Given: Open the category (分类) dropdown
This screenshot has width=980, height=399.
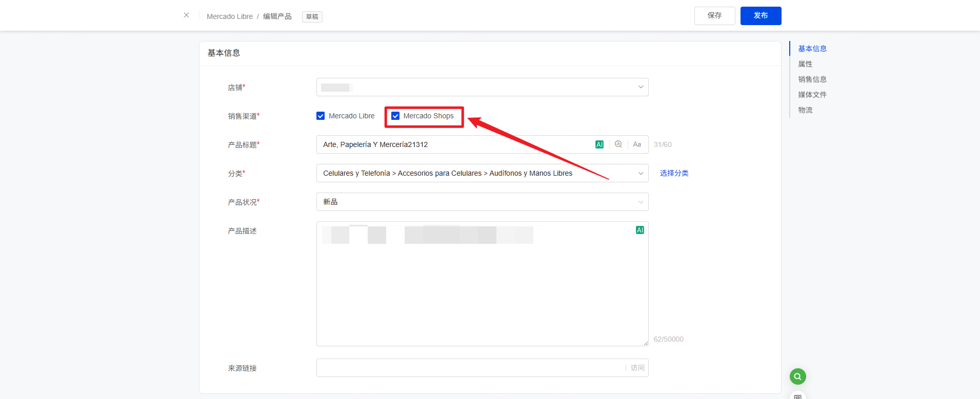Looking at the screenshot, I should [x=482, y=173].
